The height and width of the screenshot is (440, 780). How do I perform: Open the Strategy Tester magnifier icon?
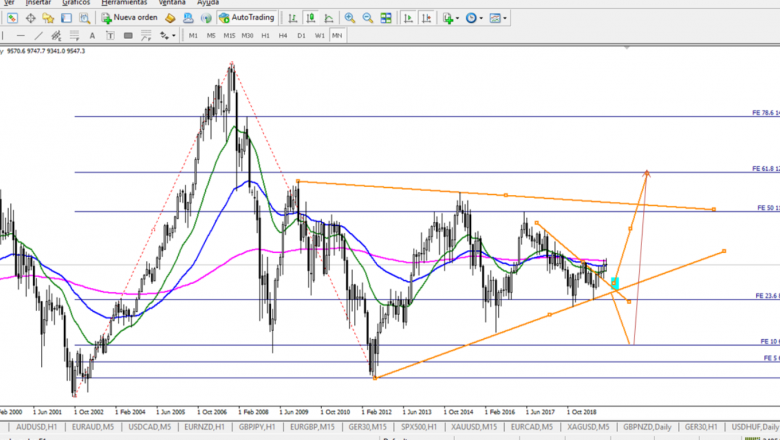pos(85,18)
